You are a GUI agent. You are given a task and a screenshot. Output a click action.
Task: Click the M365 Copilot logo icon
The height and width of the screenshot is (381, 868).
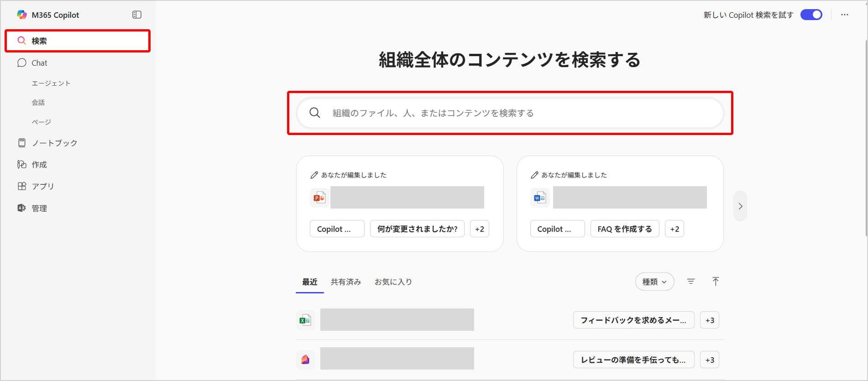pyautogui.click(x=22, y=15)
